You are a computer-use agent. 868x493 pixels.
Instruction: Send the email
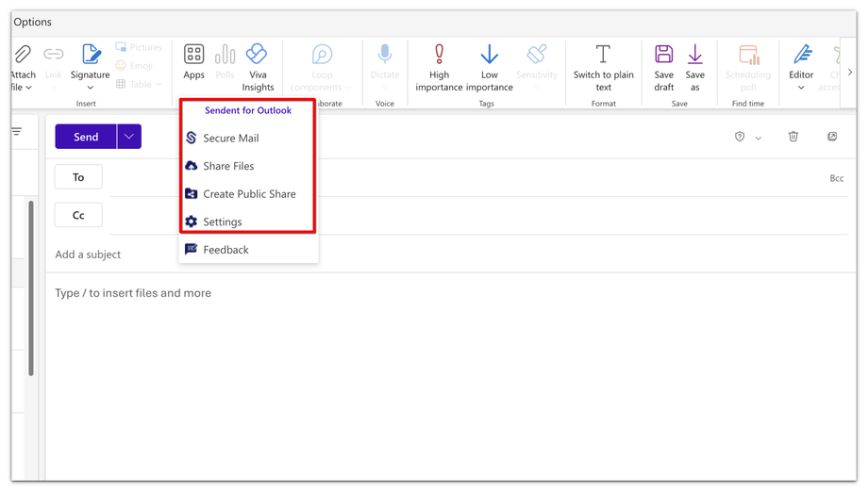[x=86, y=136]
